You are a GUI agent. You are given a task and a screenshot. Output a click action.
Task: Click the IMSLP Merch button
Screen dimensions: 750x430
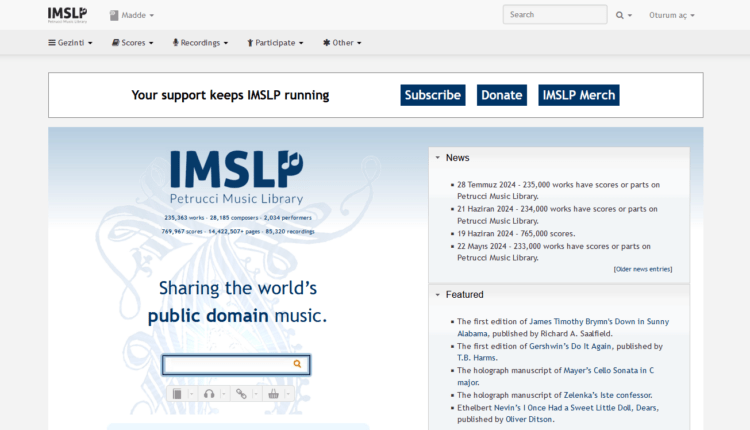(579, 95)
